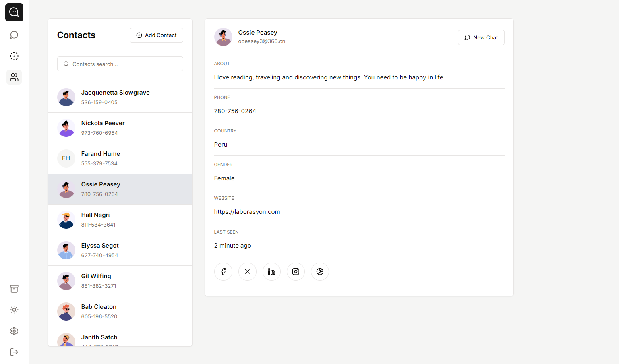Click the app logo at top left
Viewport: 619px width, 364px height.
tap(14, 12)
